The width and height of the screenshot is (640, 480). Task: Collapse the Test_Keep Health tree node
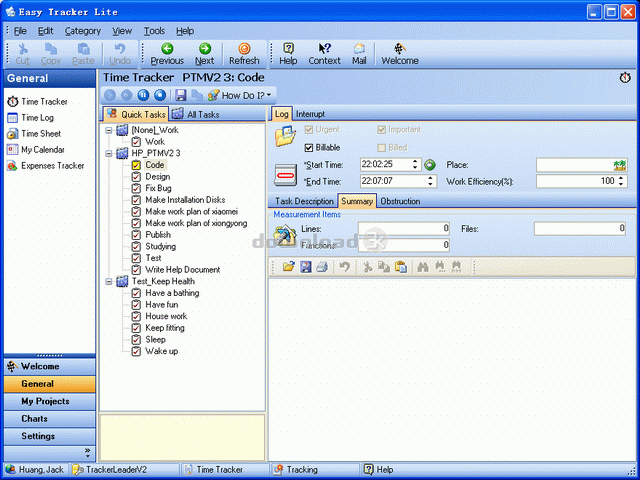[108, 282]
